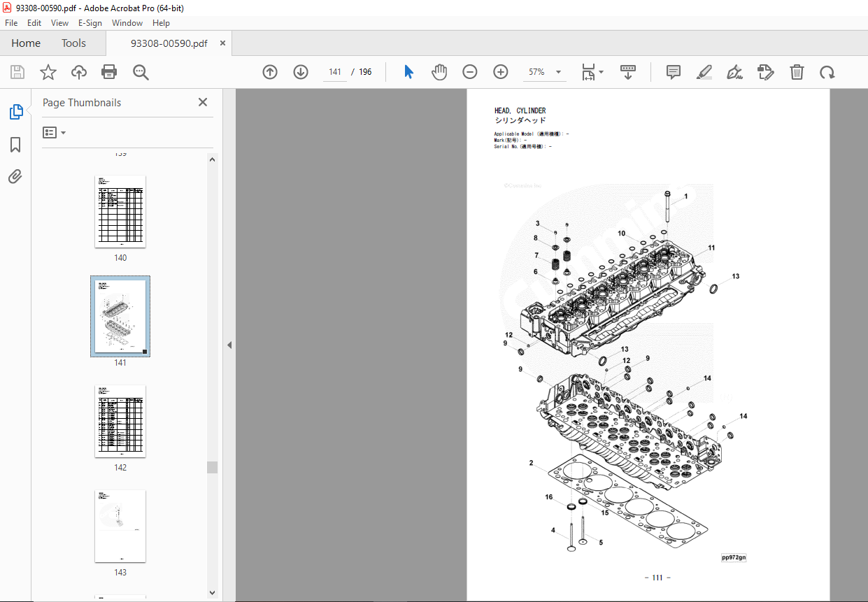Viewport: 868px width, 602px height.
Task: Open the Edit menu
Action: (x=34, y=22)
